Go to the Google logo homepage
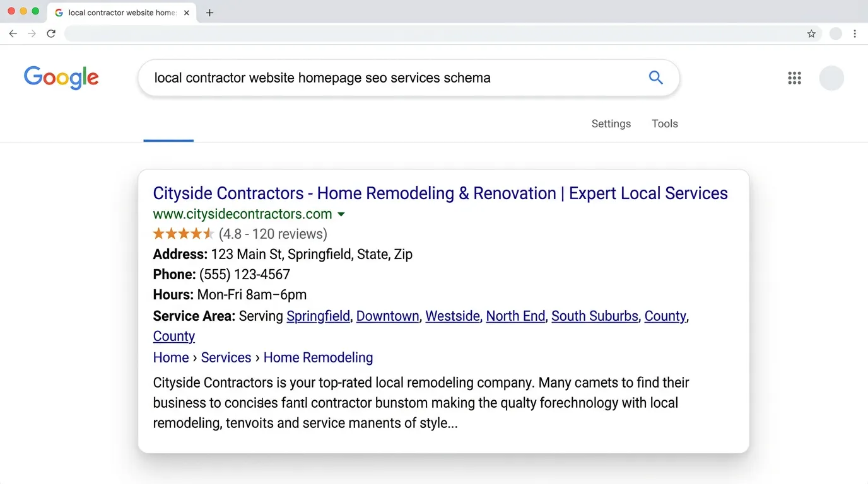This screenshot has height=484, width=868. [61, 78]
